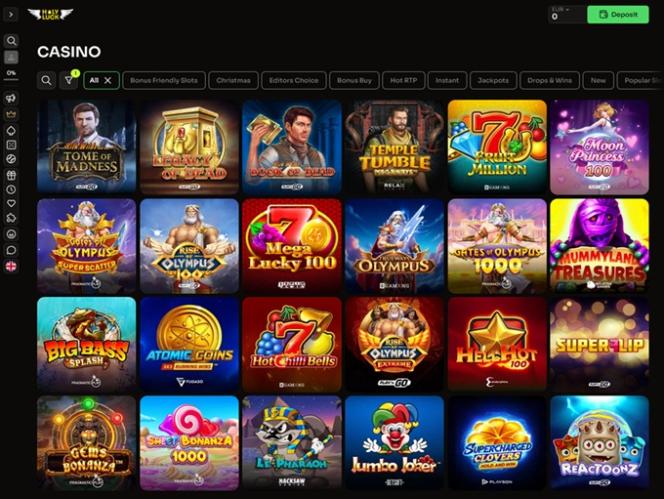
Task: Open the sports ball icon in sidebar
Action: [11, 159]
